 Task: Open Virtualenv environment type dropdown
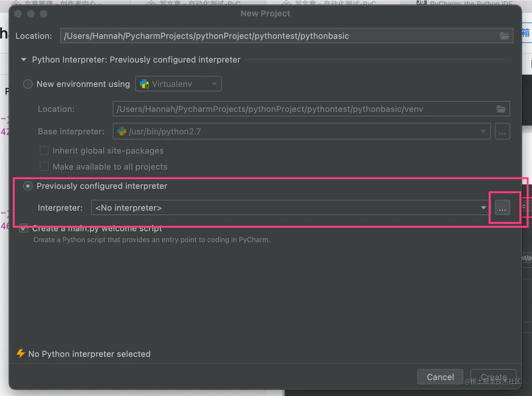tap(178, 84)
